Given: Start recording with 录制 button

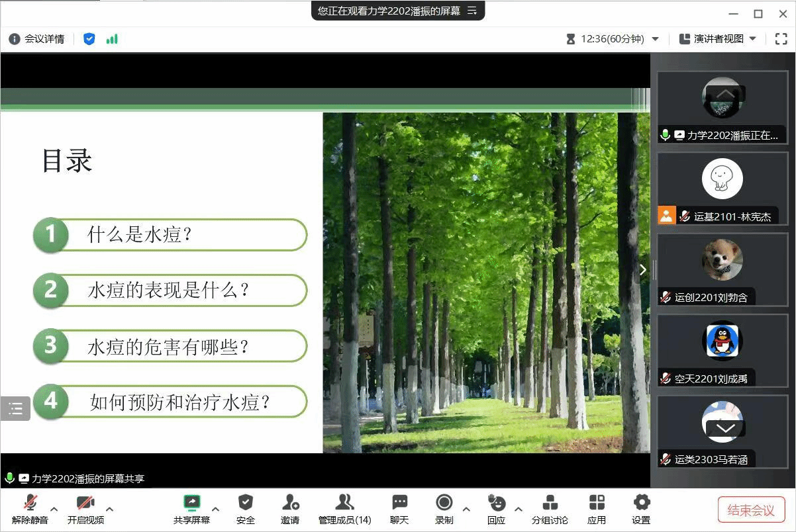Looking at the screenshot, I should coord(444,503).
